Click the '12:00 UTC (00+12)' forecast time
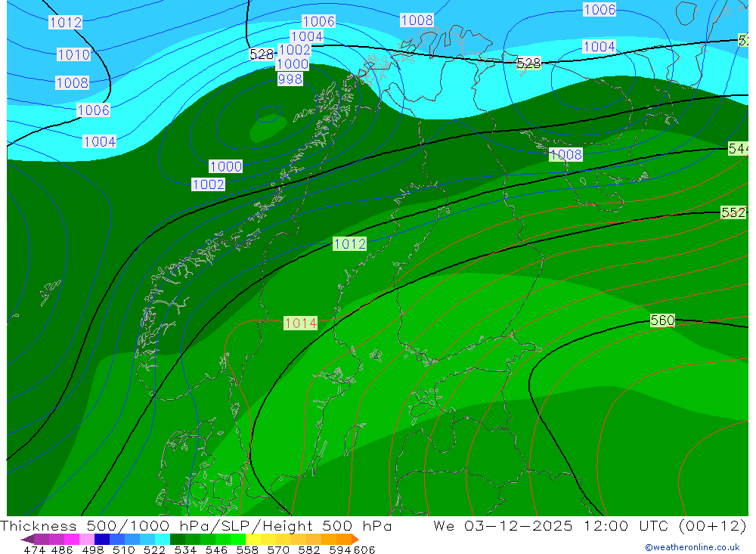The width and height of the screenshot is (756, 554). [665, 525]
